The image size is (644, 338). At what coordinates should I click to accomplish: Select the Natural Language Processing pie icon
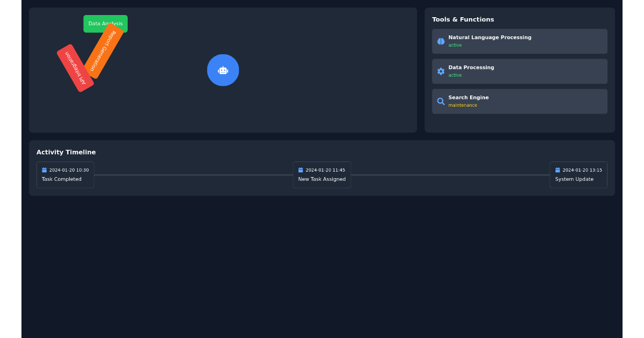coord(441,41)
